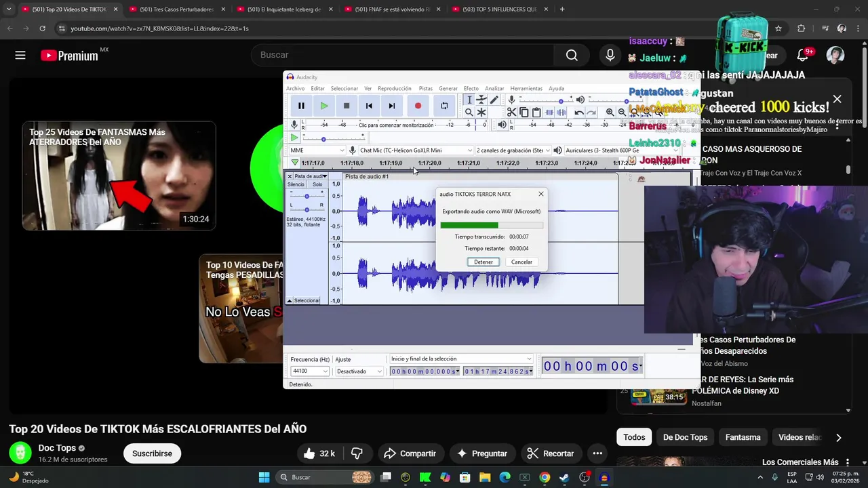Open the Chat Mic recording device dropdown

point(416,150)
